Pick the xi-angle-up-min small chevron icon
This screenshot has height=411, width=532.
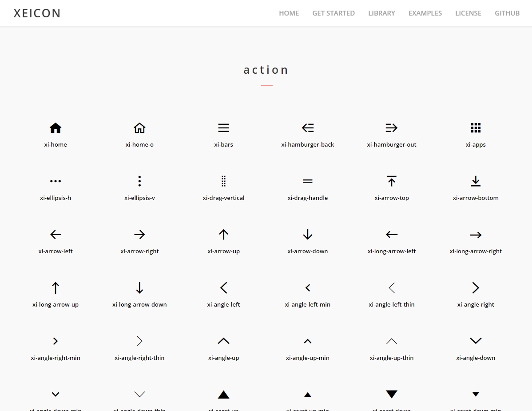tap(308, 341)
